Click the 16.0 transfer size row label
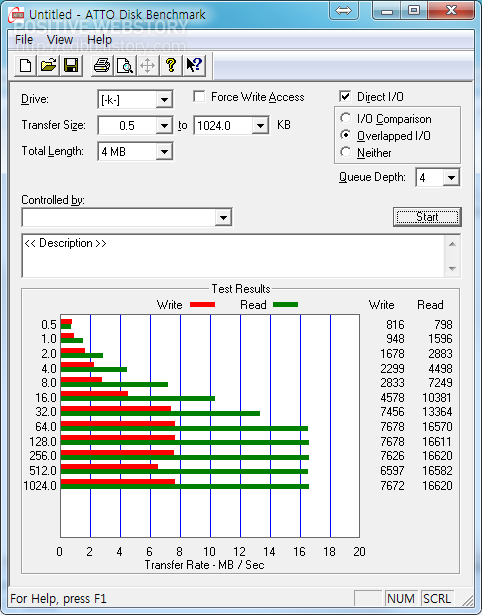This screenshot has height=615, width=482. pyautogui.click(x=46, y=398)
